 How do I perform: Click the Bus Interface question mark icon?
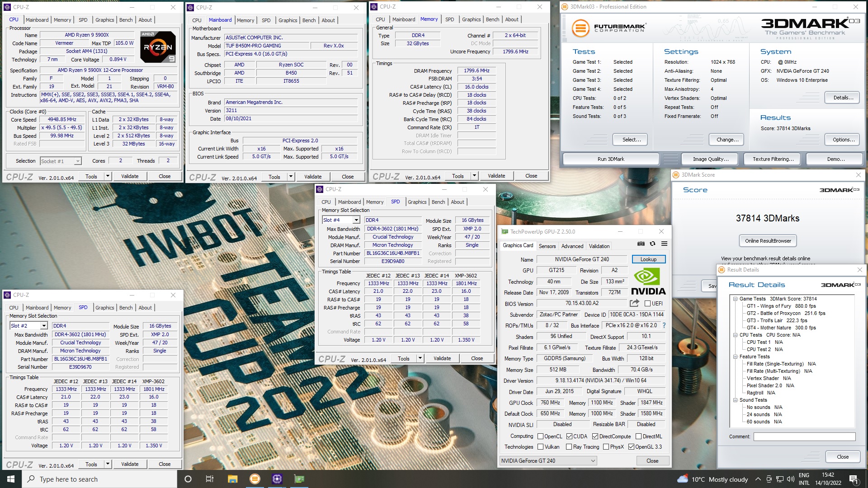tap(664, 325)
